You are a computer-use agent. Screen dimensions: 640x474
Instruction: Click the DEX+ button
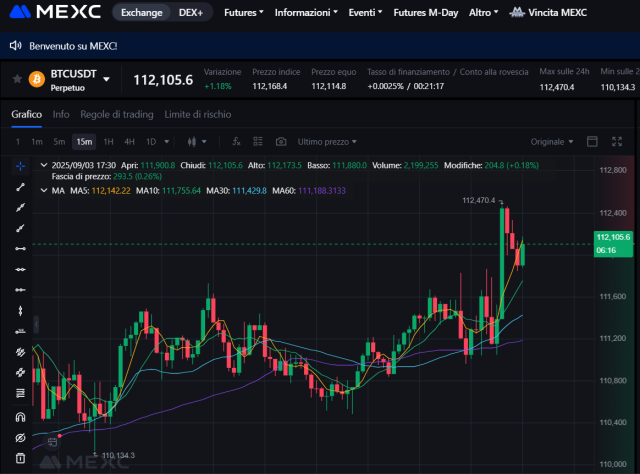(192, 13)
